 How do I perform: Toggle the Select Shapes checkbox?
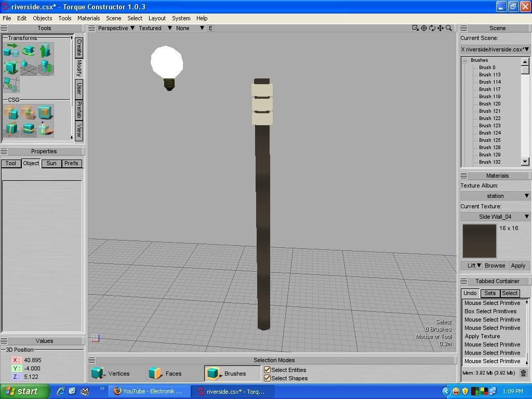tap(267, 378)
